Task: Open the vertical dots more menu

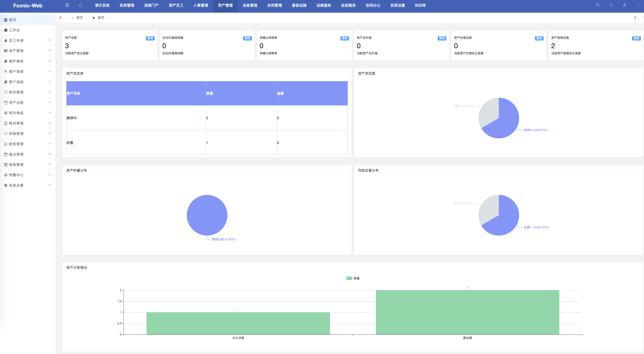Action: click(x=638, y=5)
